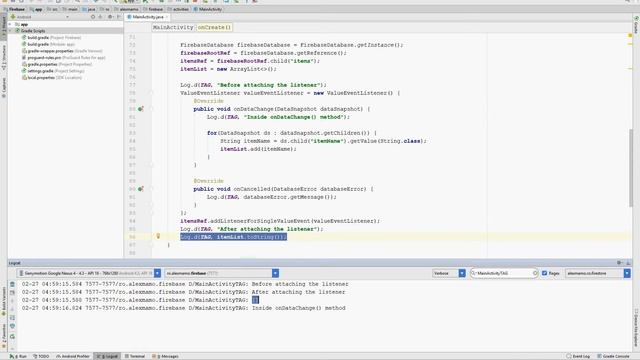The image size is (640, 360).
Task: Click highlighted Log.d(TAG, itemList.toString()) line
Action: coord(233,237)
